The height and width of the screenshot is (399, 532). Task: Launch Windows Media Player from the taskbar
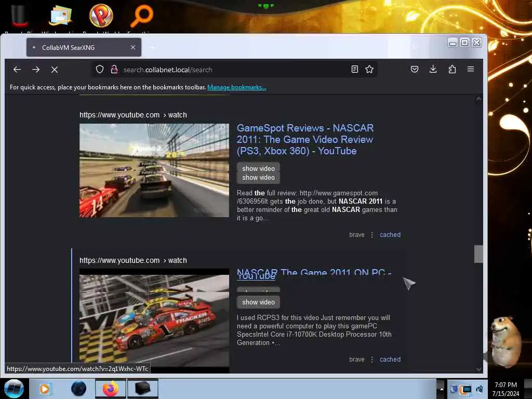click(x=45, y=389)
